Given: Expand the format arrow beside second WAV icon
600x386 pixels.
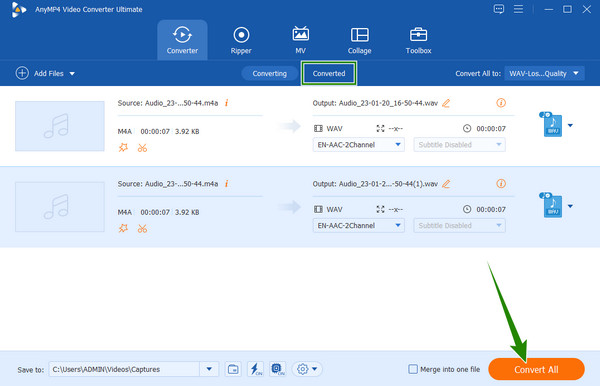Looking at the screenshot, I should pos(570,206).
